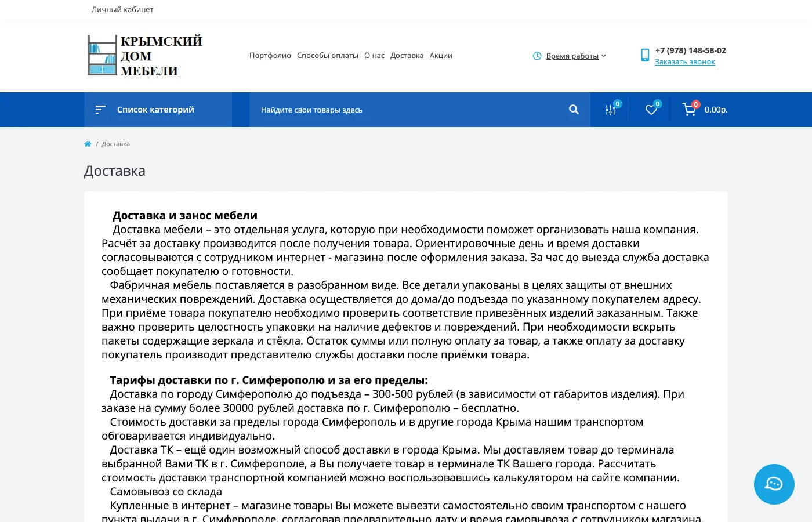Click the clock icon near working hours

coord(537,56)
